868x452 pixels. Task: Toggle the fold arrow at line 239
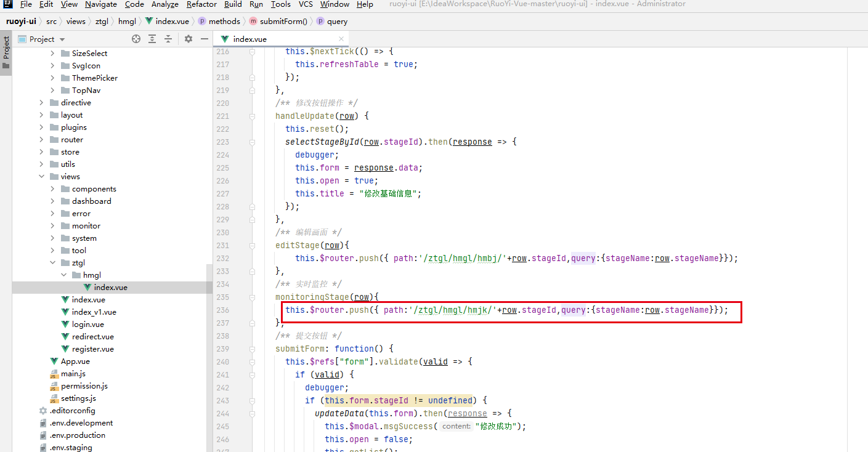tap(252, 349)
